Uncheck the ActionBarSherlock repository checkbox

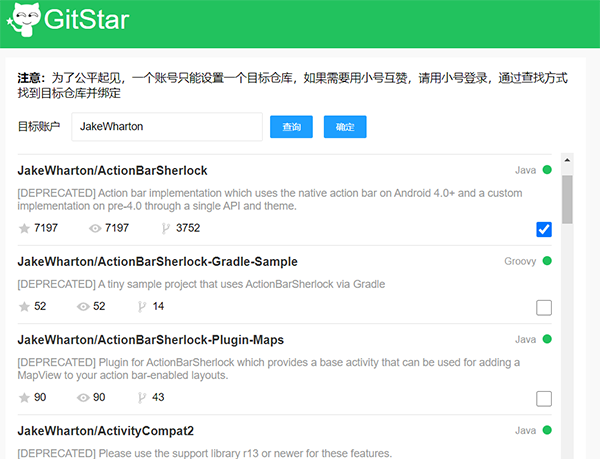[544, 230]
